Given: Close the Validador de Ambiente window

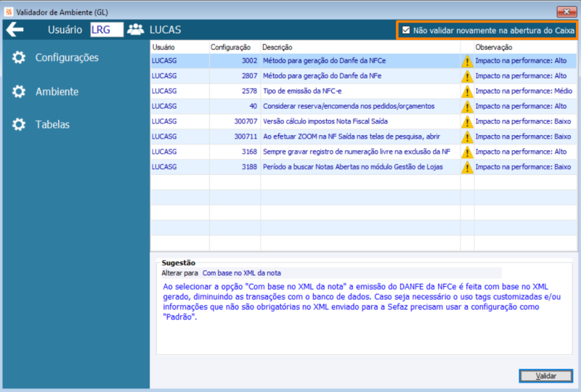Looking at the screenshot, I should pyautogui.click(x=566, y=12).
